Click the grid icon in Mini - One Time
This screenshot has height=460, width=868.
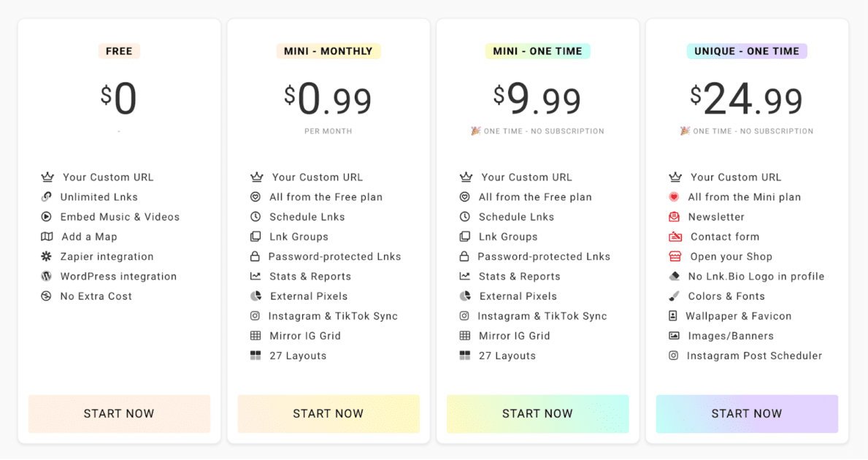coord(465,336)
